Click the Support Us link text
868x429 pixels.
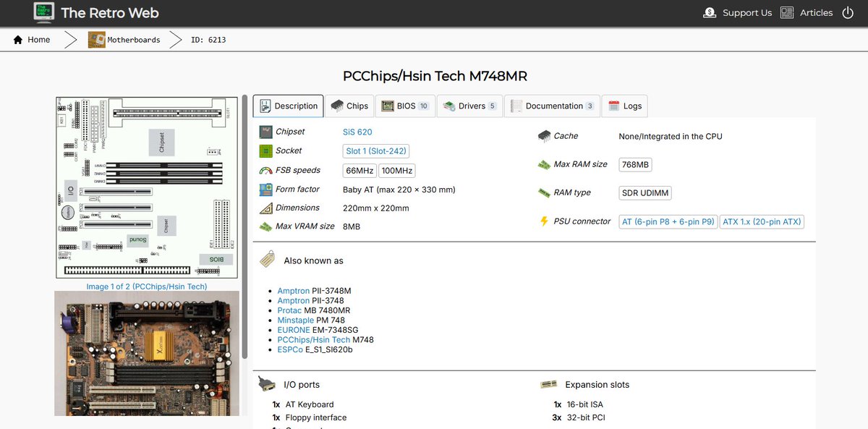(747, 13)
